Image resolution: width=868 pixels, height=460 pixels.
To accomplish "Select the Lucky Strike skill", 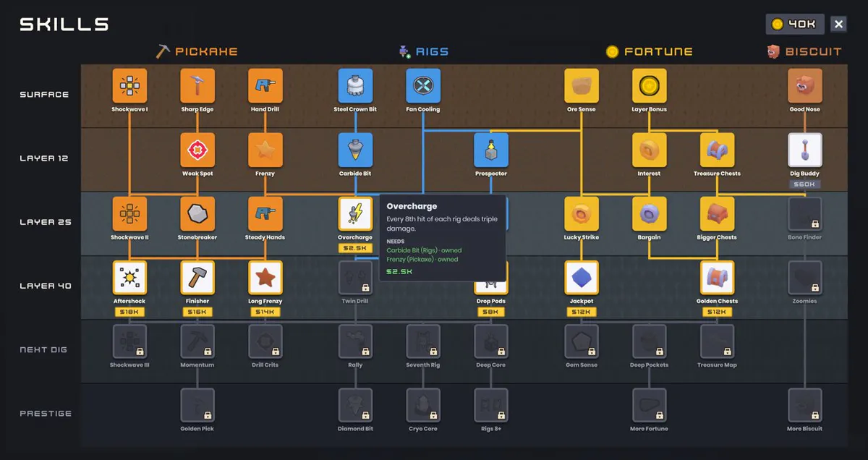I will click(x=582, y=214).
